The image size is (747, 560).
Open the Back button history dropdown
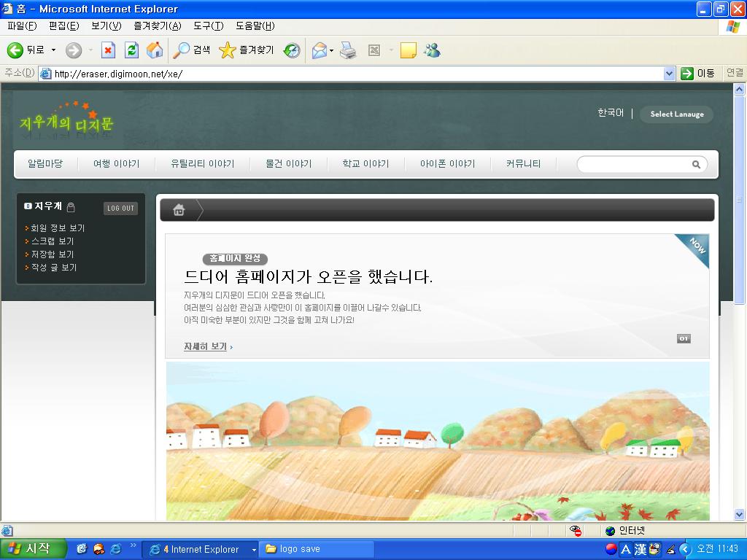point(53,50)
